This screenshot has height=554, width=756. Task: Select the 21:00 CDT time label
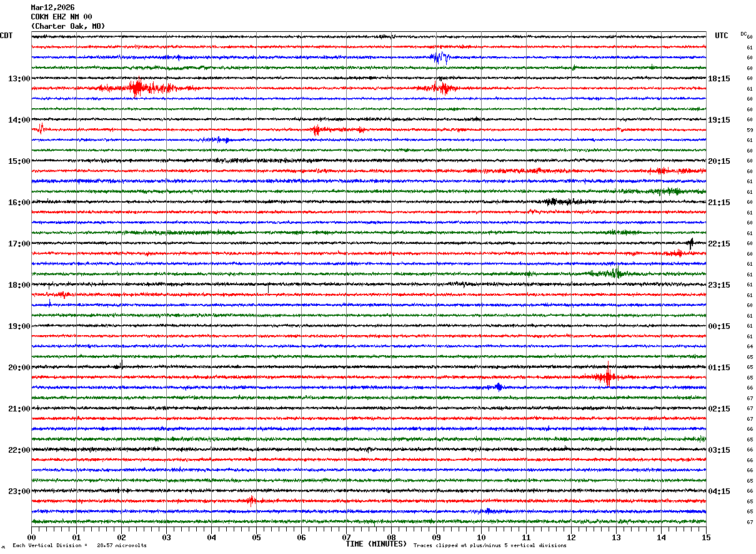19,408
